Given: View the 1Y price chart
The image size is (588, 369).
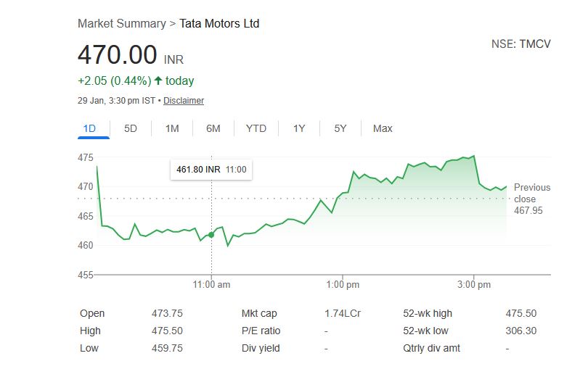Looking at the screenshot, I should click(299, 128).
